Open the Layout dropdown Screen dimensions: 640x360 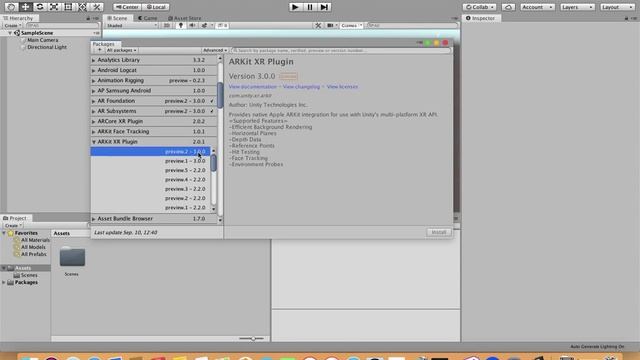point(617,7)
